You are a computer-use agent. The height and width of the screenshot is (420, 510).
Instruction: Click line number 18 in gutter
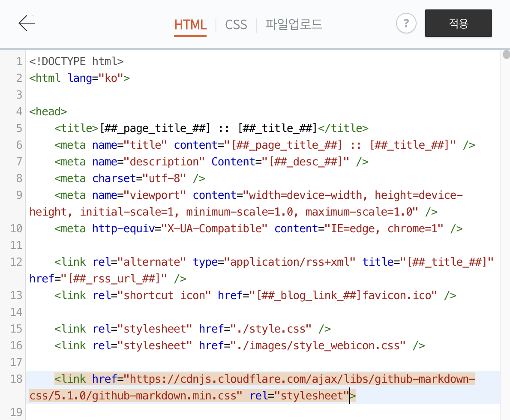point(16,379)
